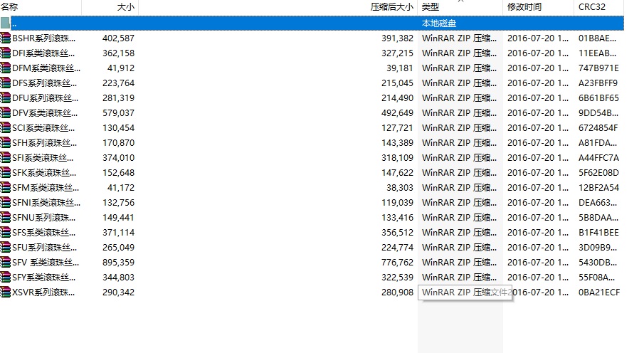Select the CRC32 value 6724854F
The width and height of the screenshot is (644, 353).
tap(598, 128)
